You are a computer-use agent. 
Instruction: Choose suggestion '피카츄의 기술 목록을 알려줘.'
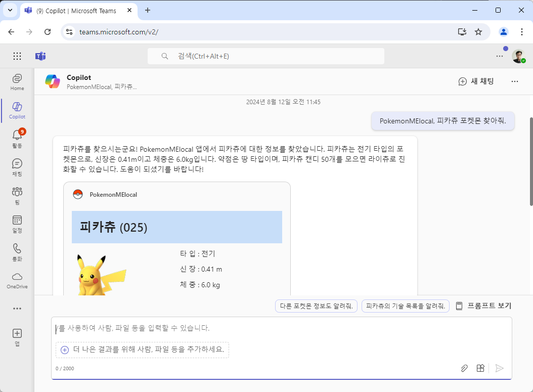pyautogui.click(x=406, y=306)
